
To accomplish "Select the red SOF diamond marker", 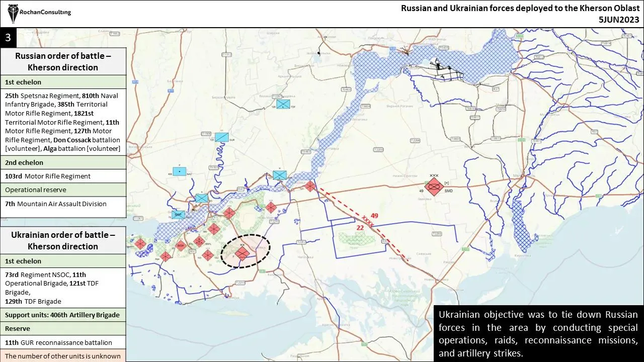I will click(x=181, y=246).
